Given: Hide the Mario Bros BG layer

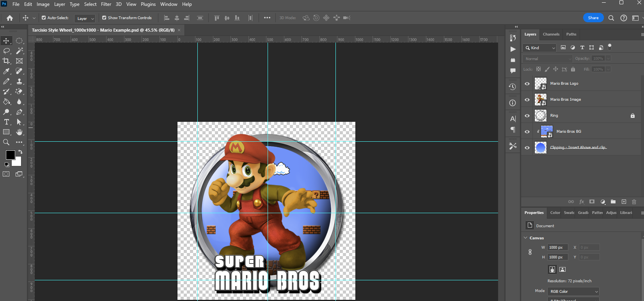Looking at the screenshot, I should point(527,132).
